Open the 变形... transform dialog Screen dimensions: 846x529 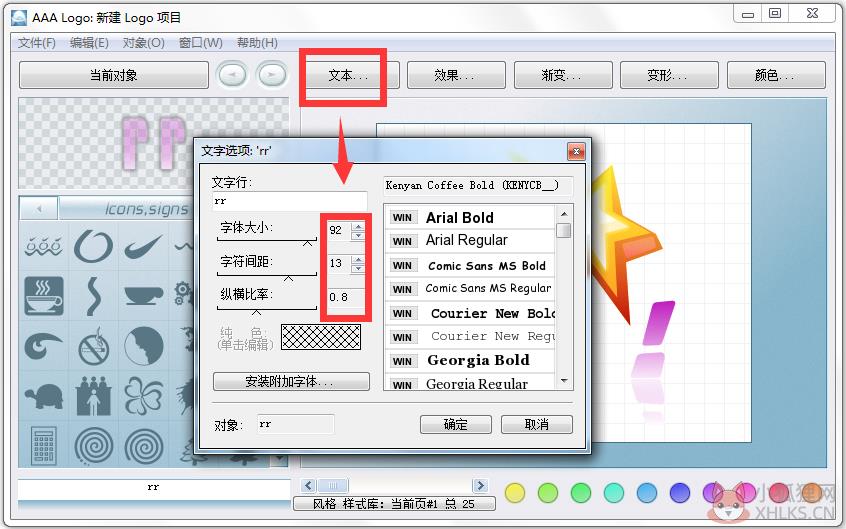[669, 75]
